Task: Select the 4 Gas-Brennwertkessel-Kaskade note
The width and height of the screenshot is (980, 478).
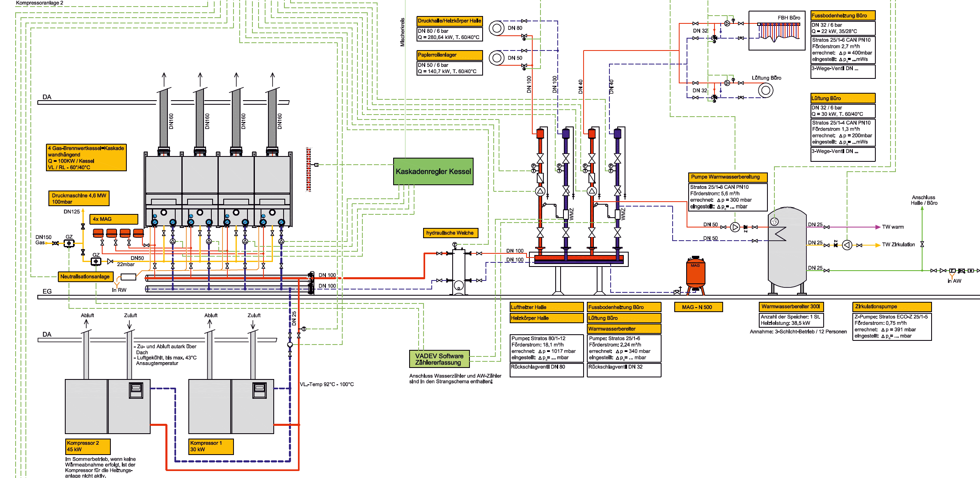Action: (86, 158)
